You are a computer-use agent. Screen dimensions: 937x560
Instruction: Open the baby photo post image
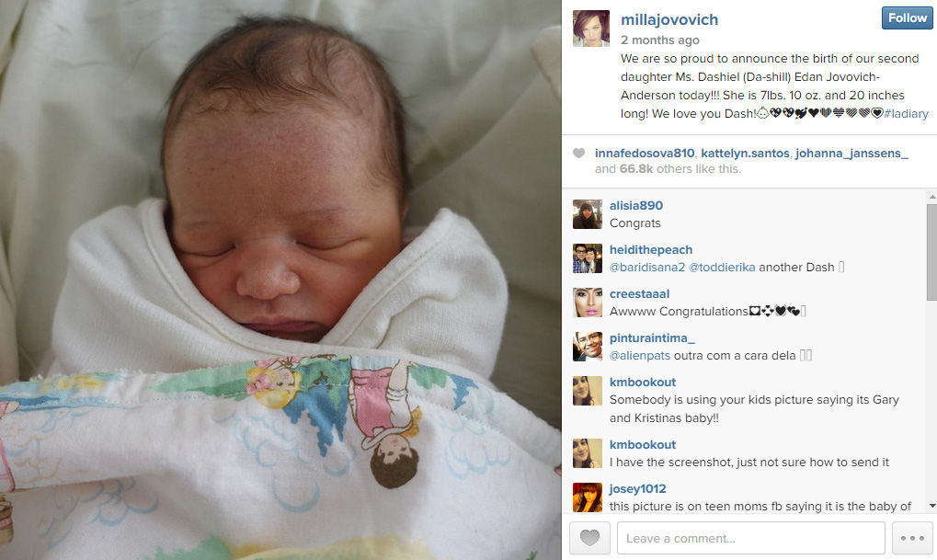point(280,280)
